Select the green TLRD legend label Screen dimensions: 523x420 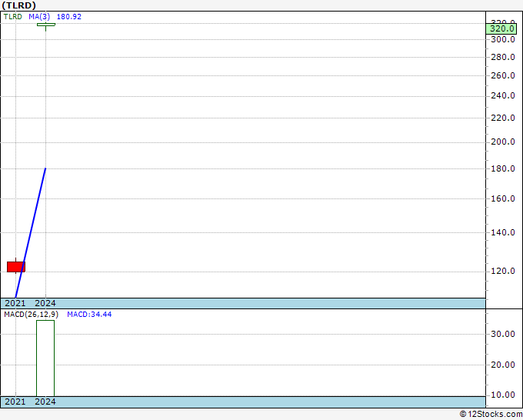coord(13,16)
